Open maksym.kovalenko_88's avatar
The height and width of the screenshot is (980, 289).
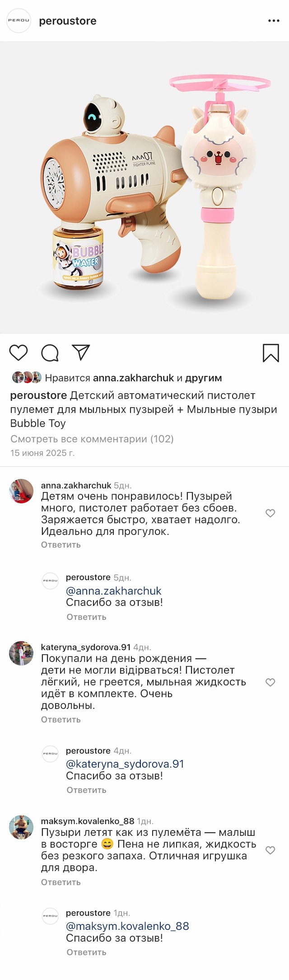click(x=21, y=827)
